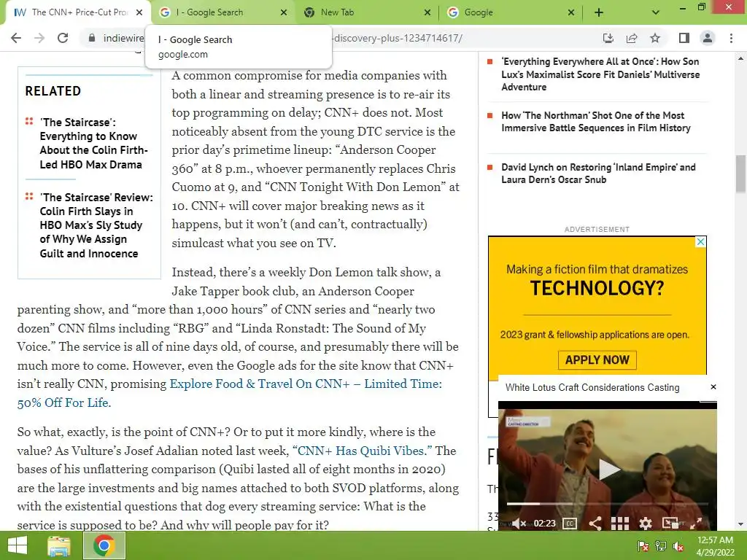Click the RELATED sidebar heading
This screenshot has height=560, width=747.
(x=53, y=91)
